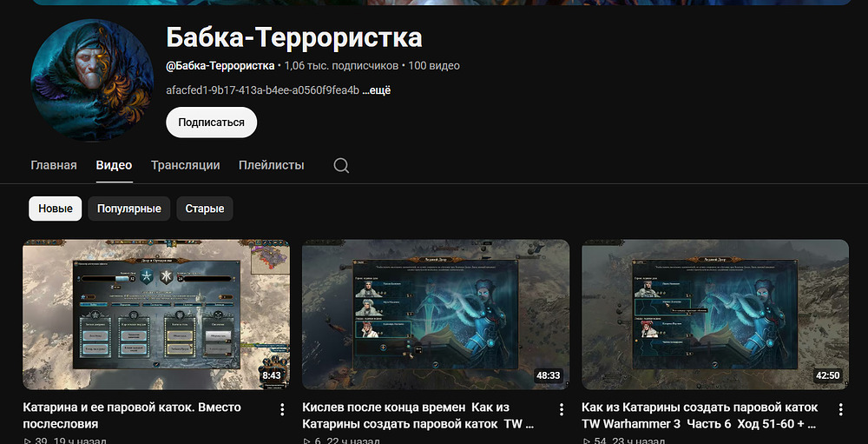Open options menu for 'Как из Катарины создать' video
The width and height of the screenshot is (868, 444).
[841, 409]
